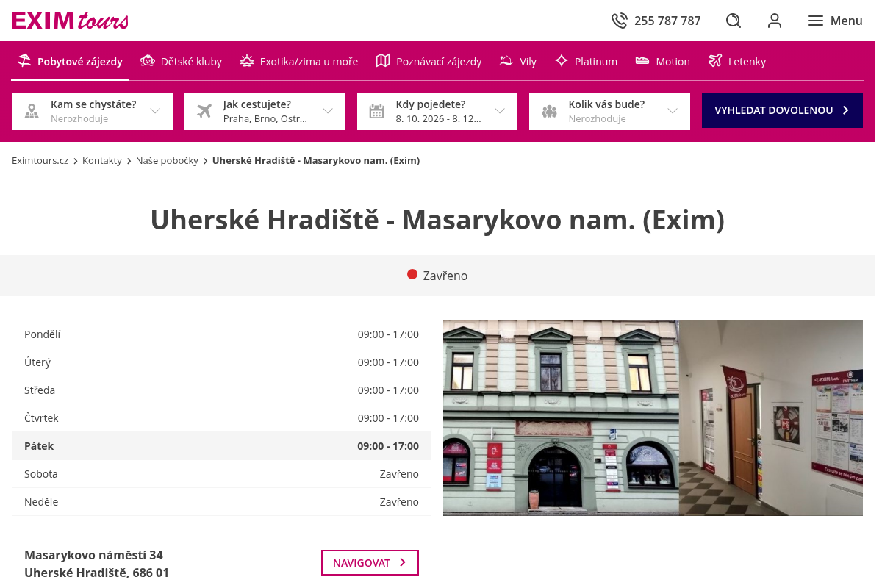Screen dimensions: 882x588
Task: Click the Pátek opening hours row
Action: coord(221,446)
